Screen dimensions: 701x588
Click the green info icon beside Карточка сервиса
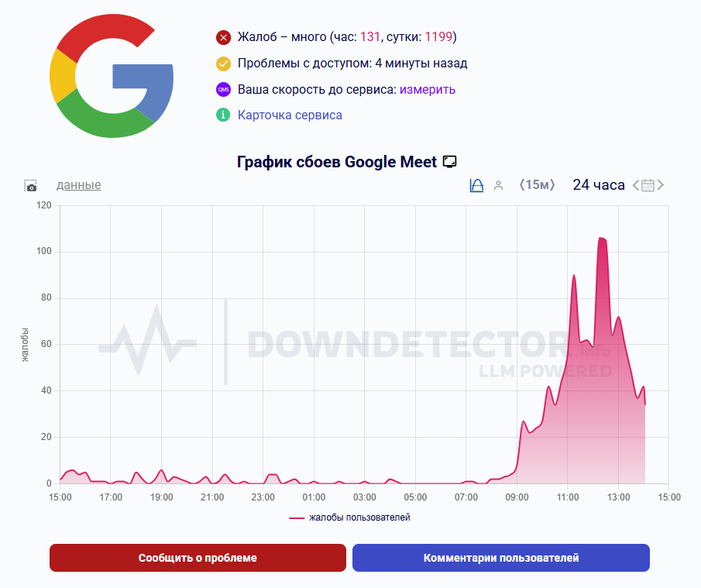click(x=222, y=115)
